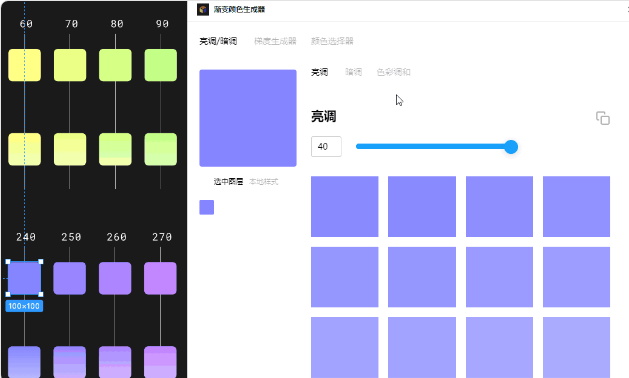This screenshot has width=629, height=378.
Task: Click the selected blue square under label 240
Action: click(x=24, y=278)
